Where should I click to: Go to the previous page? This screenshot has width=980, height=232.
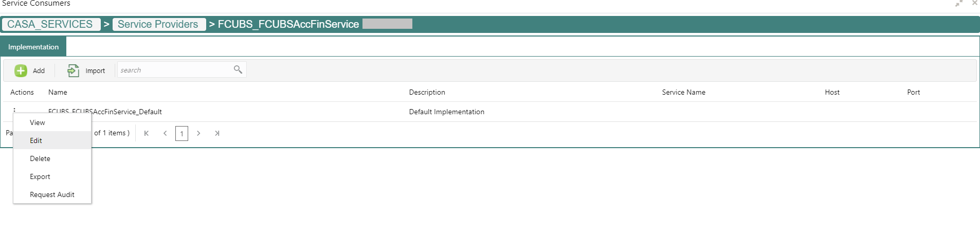pyautogui.click(x=165, y=133)
